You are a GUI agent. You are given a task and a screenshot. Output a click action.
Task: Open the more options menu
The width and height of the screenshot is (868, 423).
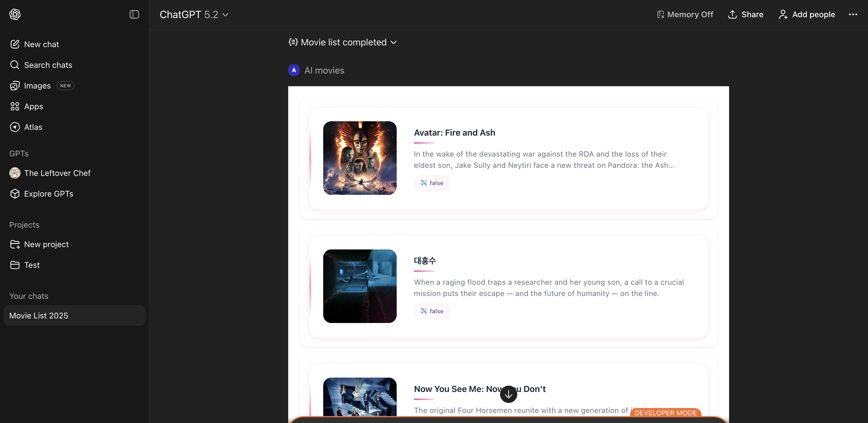(x=853, y=14)
